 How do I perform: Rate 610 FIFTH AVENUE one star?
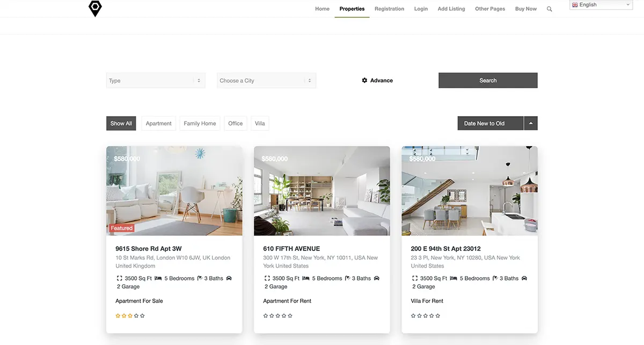[266, 316]
